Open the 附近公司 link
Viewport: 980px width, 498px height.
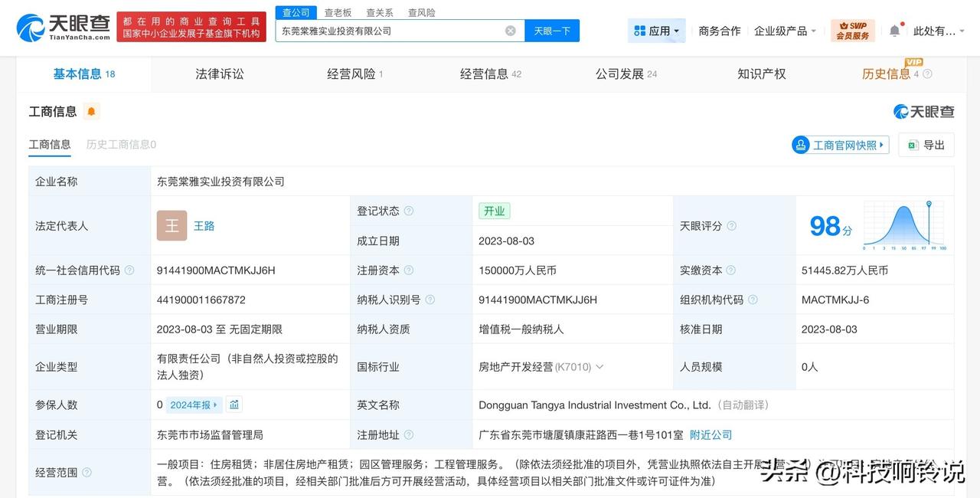710,434
